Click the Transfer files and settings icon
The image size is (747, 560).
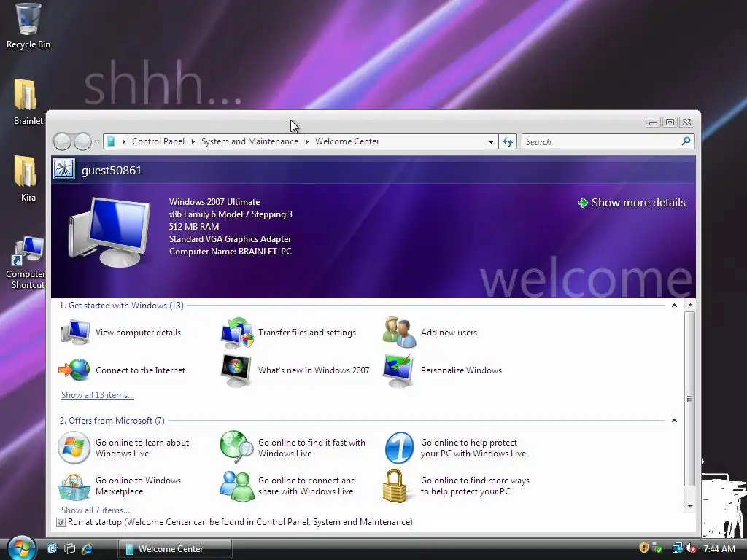pyautogui.click(x=237, y=332)
